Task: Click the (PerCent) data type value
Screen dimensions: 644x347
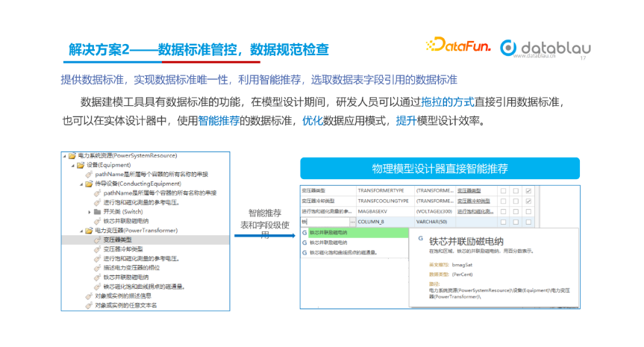Action: (x=462, y=275)
